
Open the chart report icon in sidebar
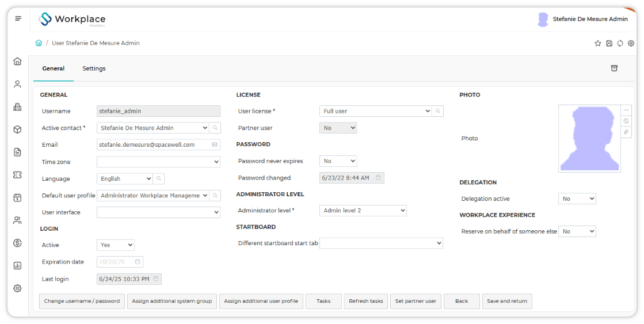pos(17,265)
